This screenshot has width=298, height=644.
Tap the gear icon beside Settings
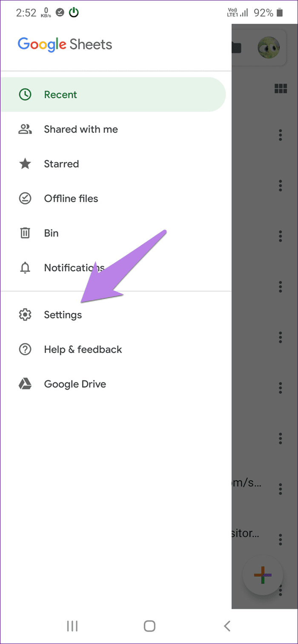pyautogui.click(x=25, y=315)
